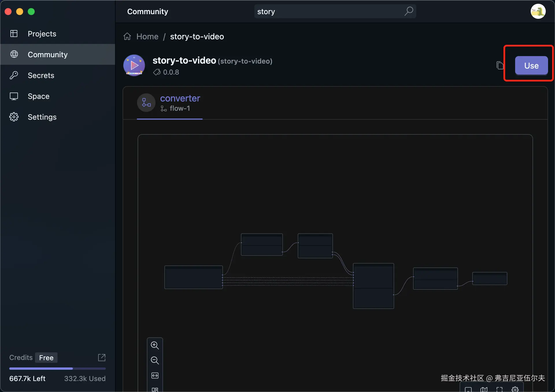The height and width of the screenshot is (392, 555).
Task: Click the search magnifier icon
Action: [x=409, y=12]
